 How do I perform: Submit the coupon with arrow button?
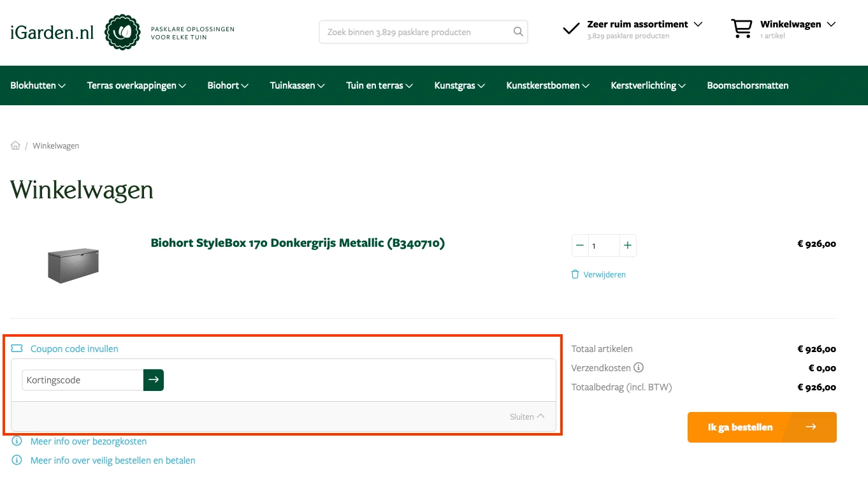pyautogui.click(x=154, y=380)
